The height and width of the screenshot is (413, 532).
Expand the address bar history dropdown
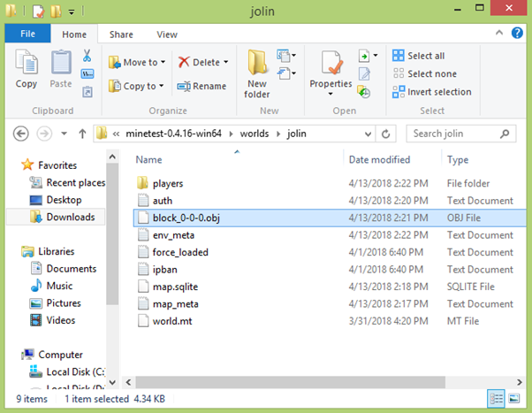tap(368, 134)
